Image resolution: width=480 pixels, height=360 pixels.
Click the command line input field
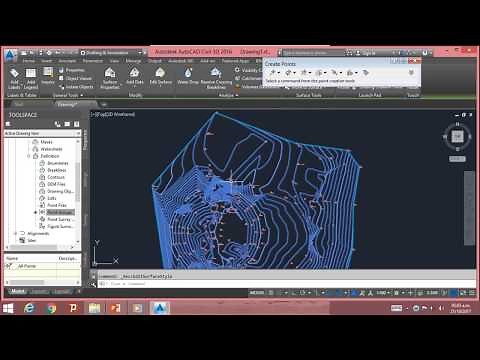click(x=287, y=284)
